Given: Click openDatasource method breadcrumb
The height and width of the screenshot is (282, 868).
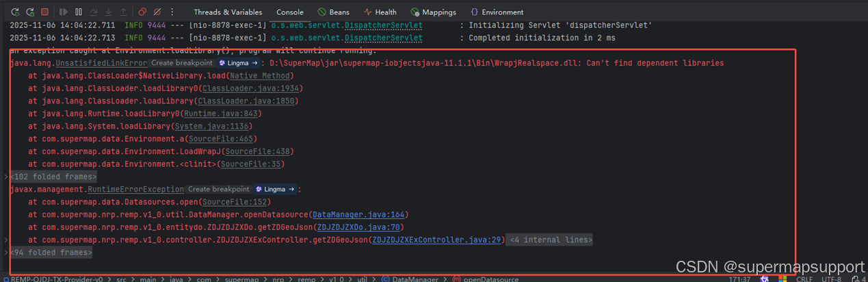Looking at the screenshot, I should coord(486,279).
